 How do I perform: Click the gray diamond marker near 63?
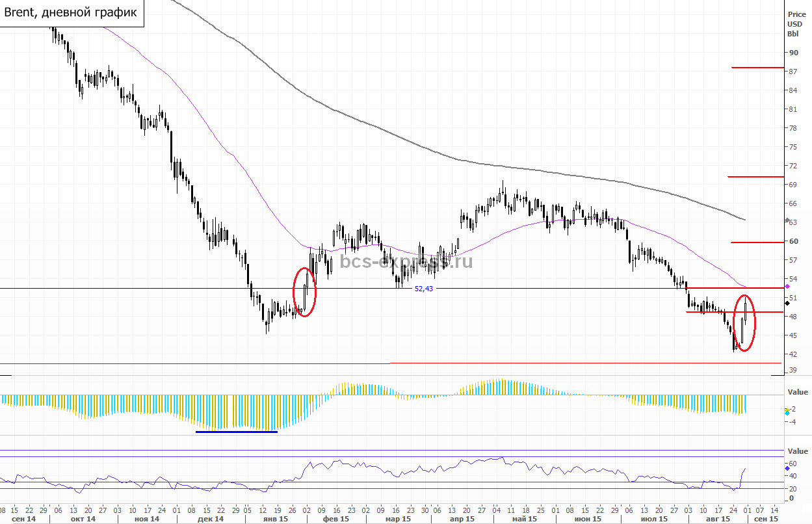coord(787,222)
